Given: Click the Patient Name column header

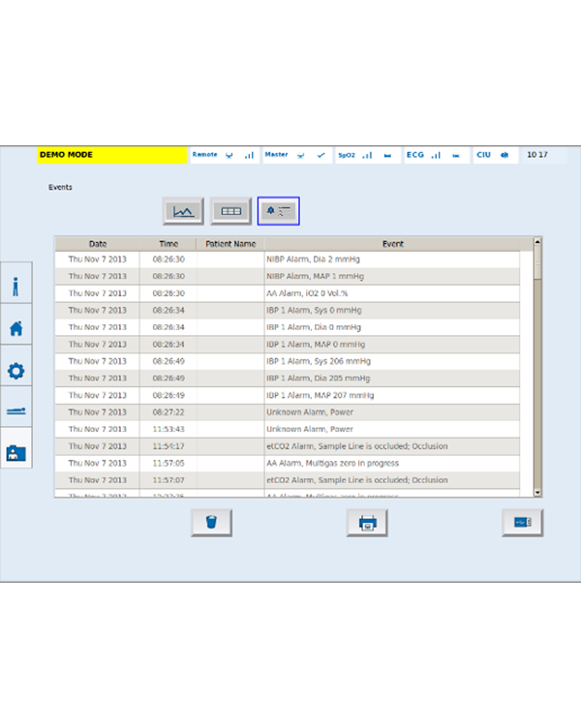Looking at the screenshot, I should [230, 244].
